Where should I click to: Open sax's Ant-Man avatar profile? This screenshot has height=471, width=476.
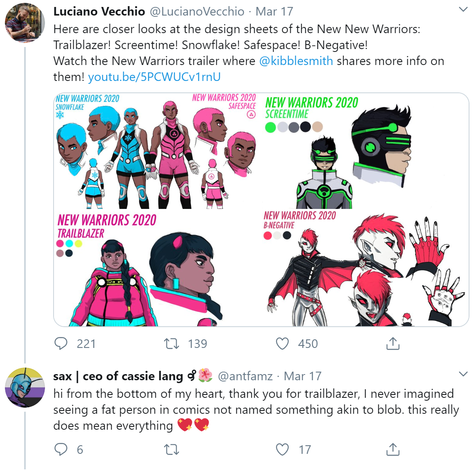point(25,387)
